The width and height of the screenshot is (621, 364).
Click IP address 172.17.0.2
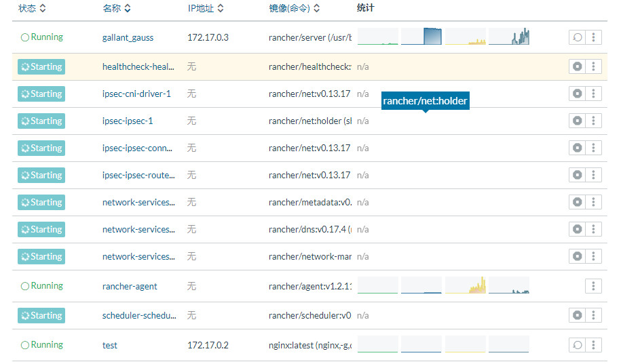point(208,346)
